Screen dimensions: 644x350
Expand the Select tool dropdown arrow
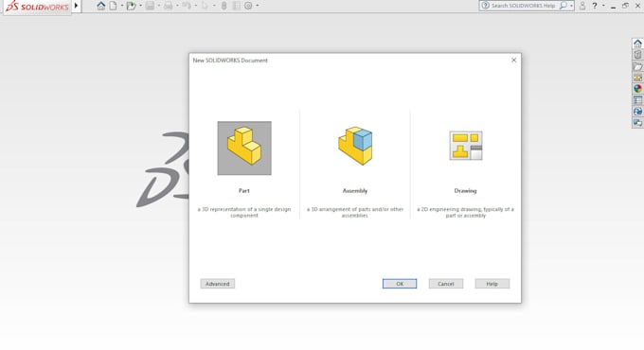coord(214,6)
